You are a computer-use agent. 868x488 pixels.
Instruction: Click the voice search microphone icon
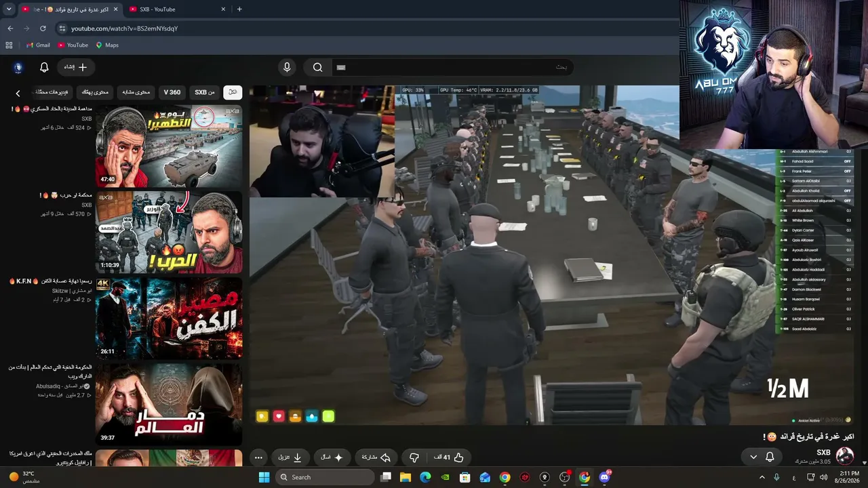click(x=287, y=67)
